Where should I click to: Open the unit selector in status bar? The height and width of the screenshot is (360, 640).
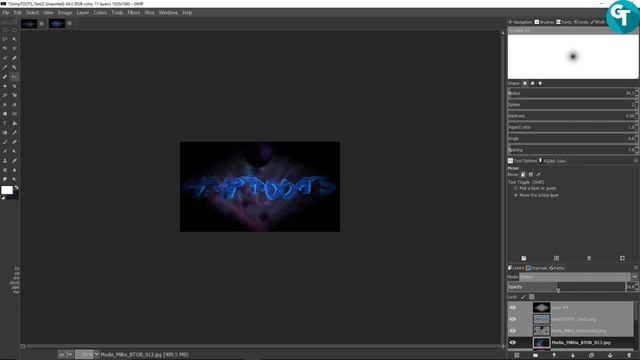click(65, 355)
